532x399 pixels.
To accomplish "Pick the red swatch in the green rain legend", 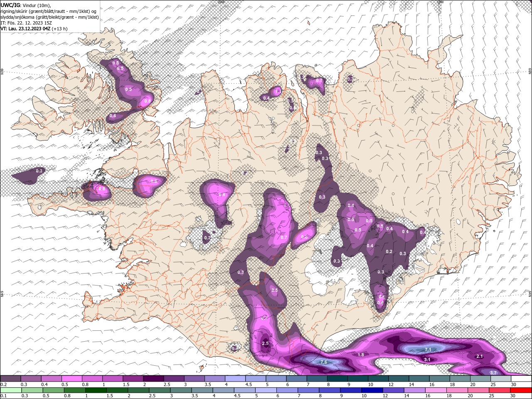I will [x=521, y=390].
